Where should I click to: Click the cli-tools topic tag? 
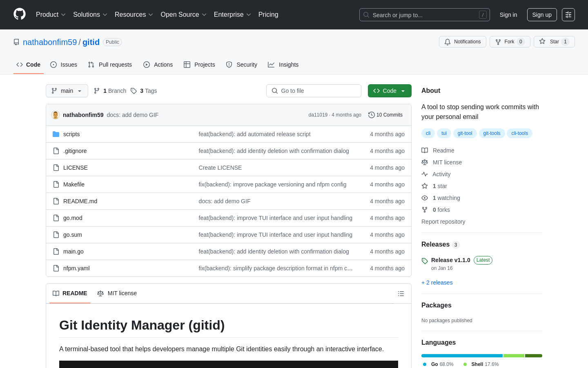pyautogui.click(x=519, y=133)
